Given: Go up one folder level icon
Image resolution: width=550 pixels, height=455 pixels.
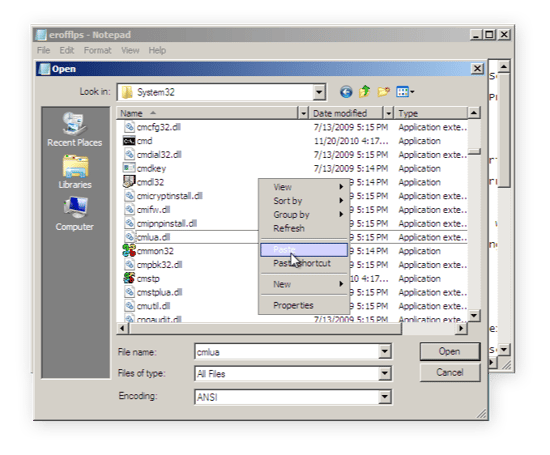Looking at the screenshot, I should coord(364,92).
